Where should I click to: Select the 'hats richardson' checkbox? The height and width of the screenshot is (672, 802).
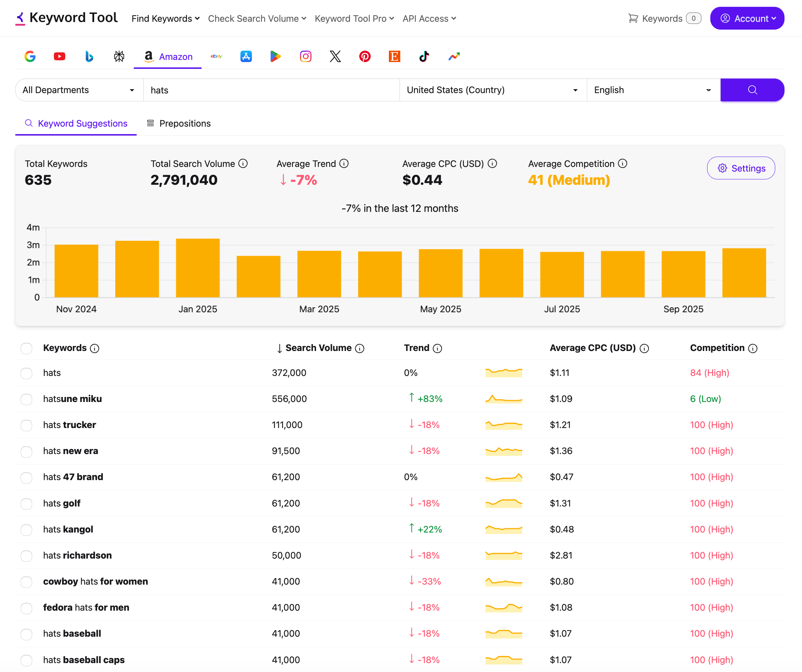pyautogui.click(x=26, y=556)
